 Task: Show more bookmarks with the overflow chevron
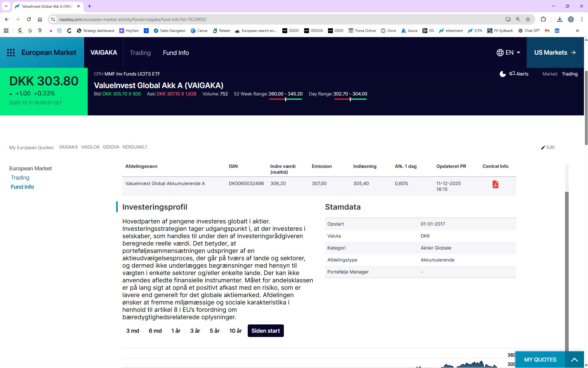pyautogui.click(x=577, y=31)
